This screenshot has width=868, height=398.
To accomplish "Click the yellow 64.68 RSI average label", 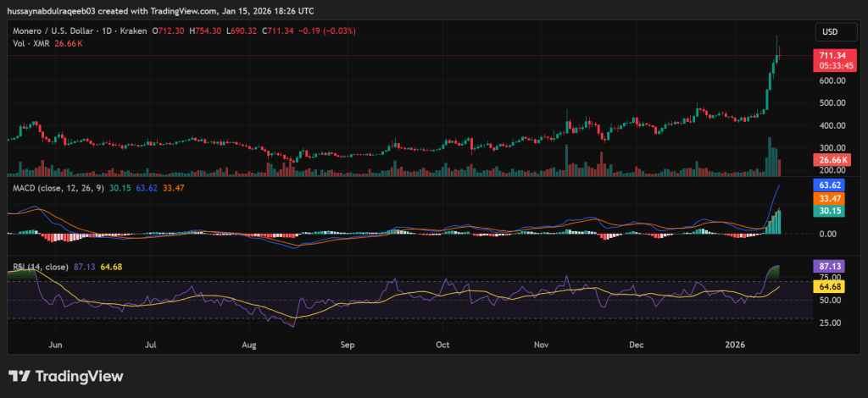I will tap(828, 287).
